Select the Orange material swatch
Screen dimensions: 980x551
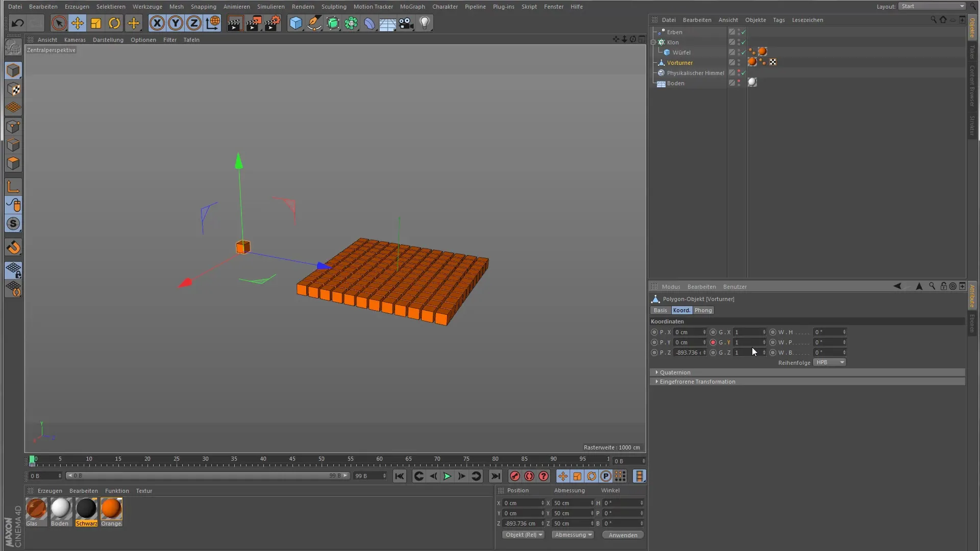click(x=111, y=512)
